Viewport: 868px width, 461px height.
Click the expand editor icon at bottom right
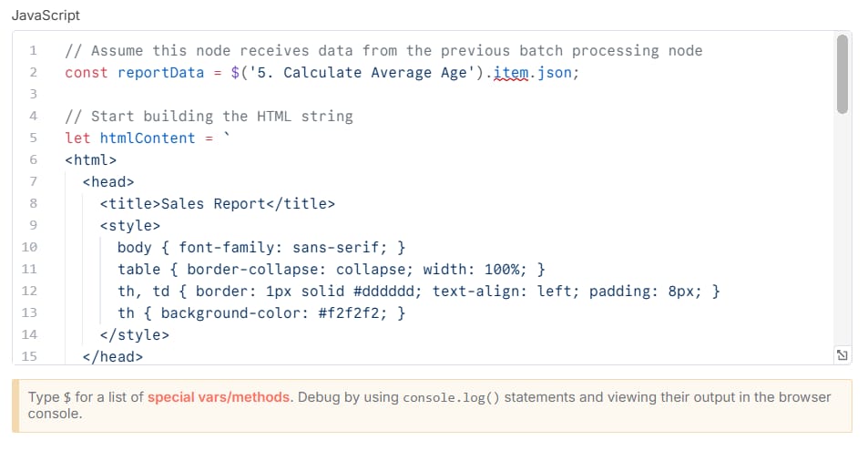[x=842, y=355]
